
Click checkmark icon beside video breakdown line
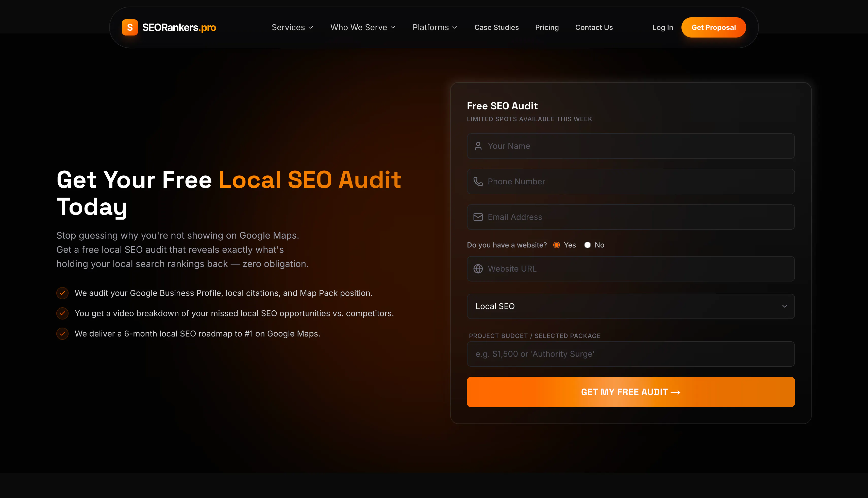(x=62, y=313)
